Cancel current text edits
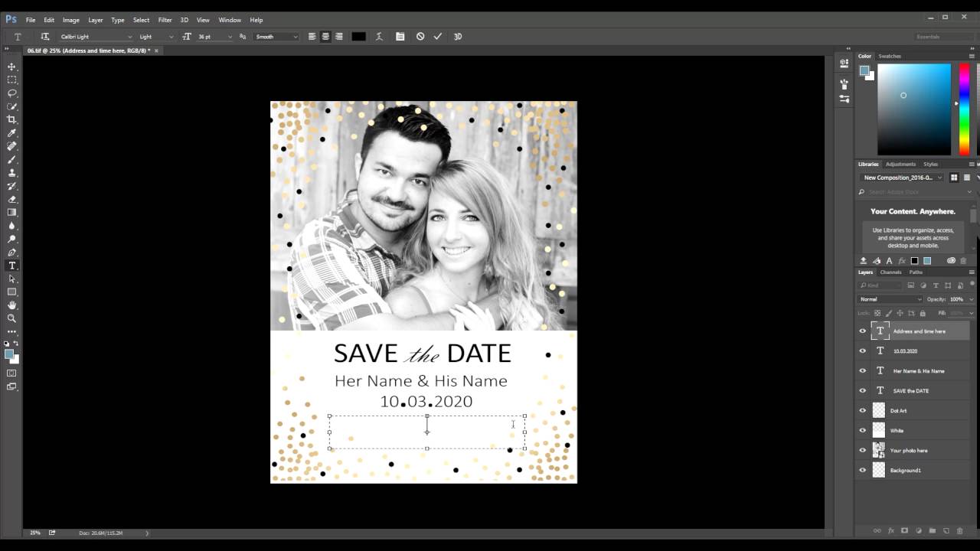The width and height of the screenshot is (980, 551). click(420, 36)
